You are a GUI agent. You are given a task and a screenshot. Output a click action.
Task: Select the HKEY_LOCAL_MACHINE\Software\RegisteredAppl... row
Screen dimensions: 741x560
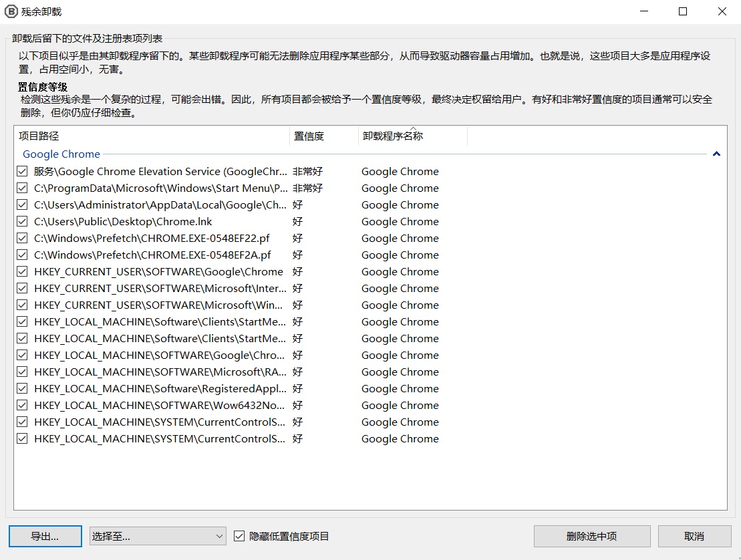point(160,389)
